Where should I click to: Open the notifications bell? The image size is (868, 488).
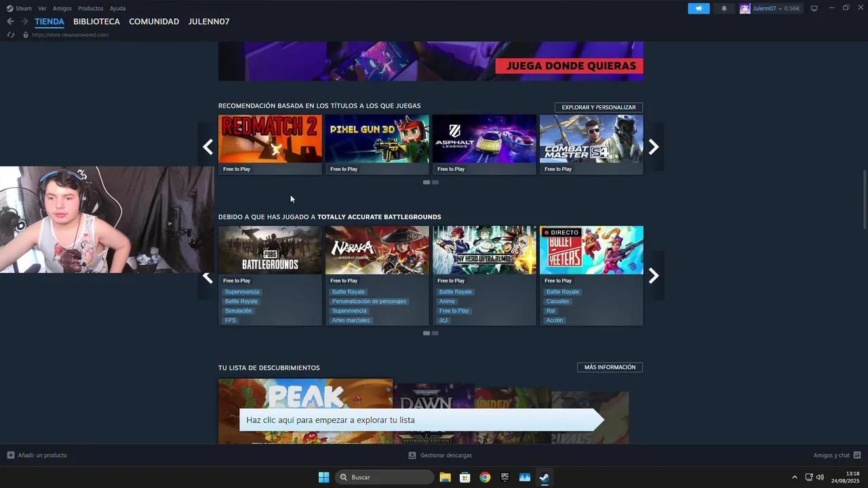click(x=724, y=8)
